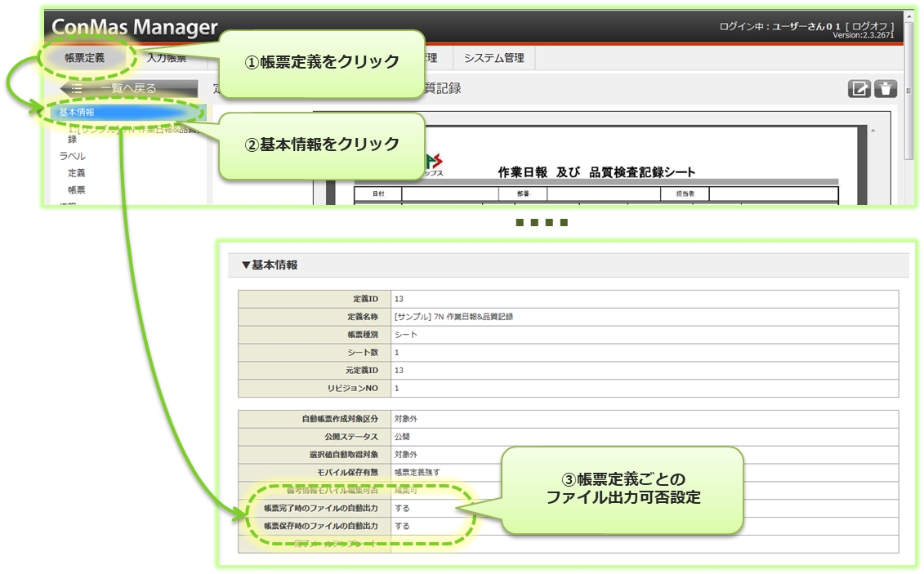This screenshot has width=924, height=574.
Task: Click the value 1 in the リビジョンNO row
Action: [396, 389]
